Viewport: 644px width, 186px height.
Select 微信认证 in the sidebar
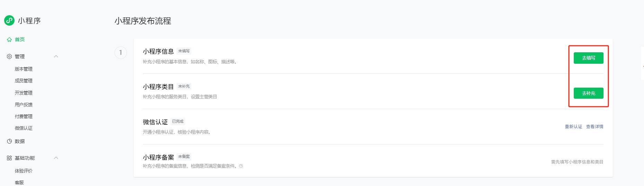[x=24, y=128]
